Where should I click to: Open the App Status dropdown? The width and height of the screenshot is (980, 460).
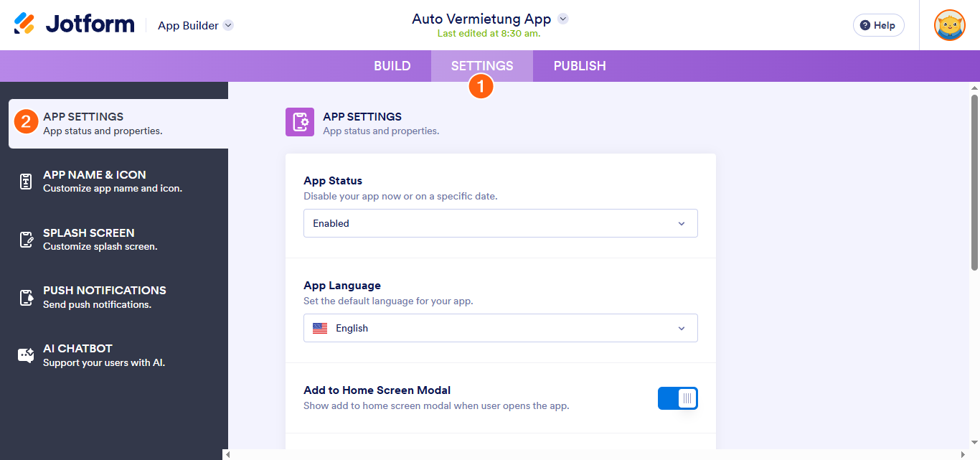500,223
